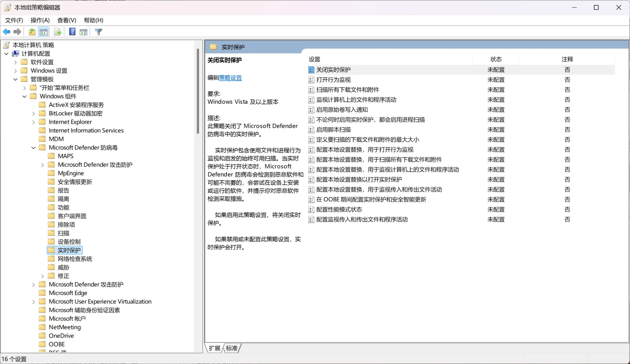Image resolution: width=630 pixels, height=364 pixels.
Task: Click the Back arrow toolbar icon
Action: (7, 32)
